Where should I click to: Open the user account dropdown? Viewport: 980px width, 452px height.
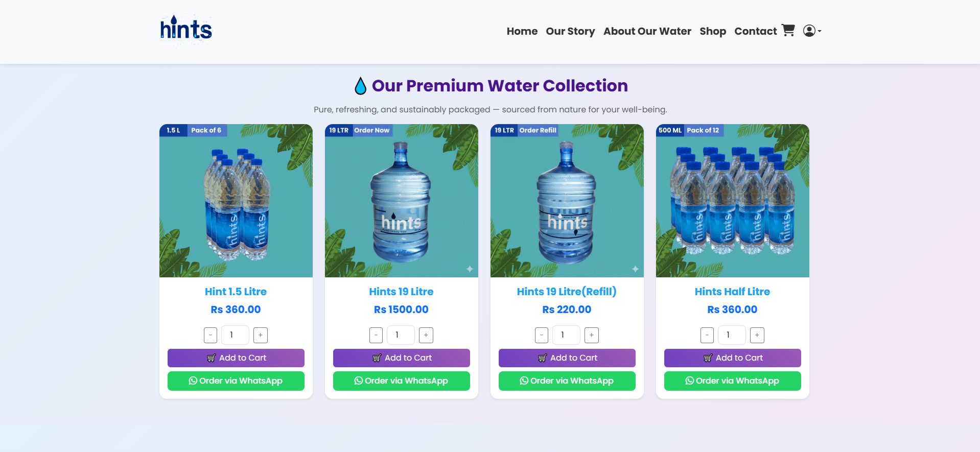coord(811,31)
